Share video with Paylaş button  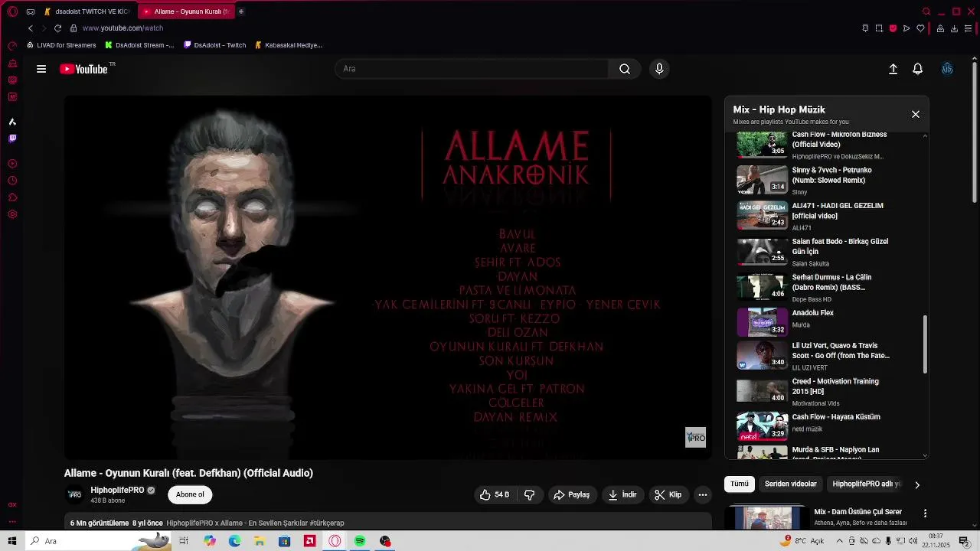(571, 495)
